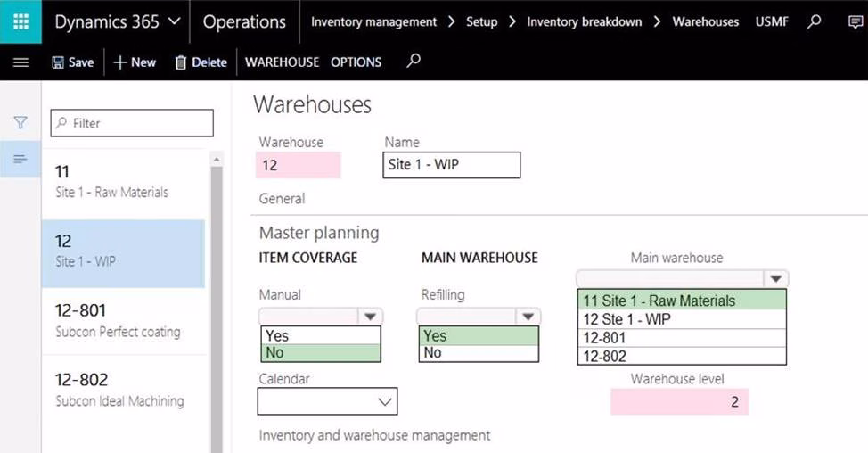
Task: Select warehouse 12-801 Subcon Perfect coating
Action: tap(123, 320)
